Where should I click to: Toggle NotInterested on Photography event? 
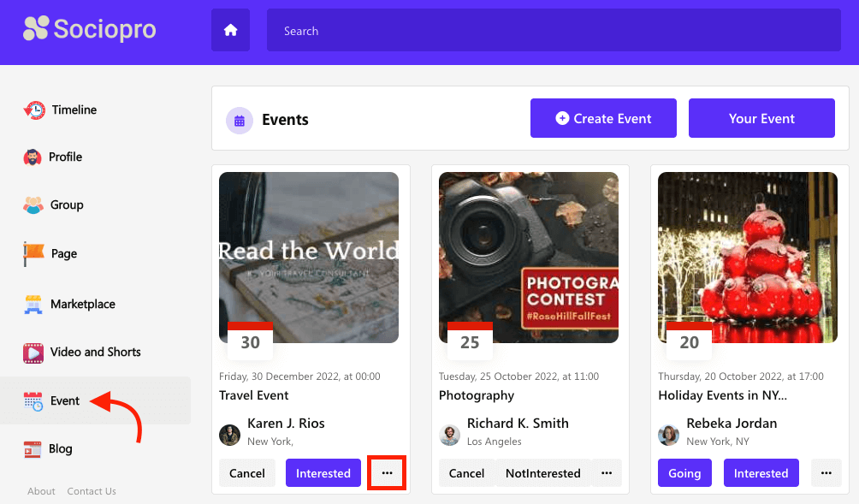[542, 473]
